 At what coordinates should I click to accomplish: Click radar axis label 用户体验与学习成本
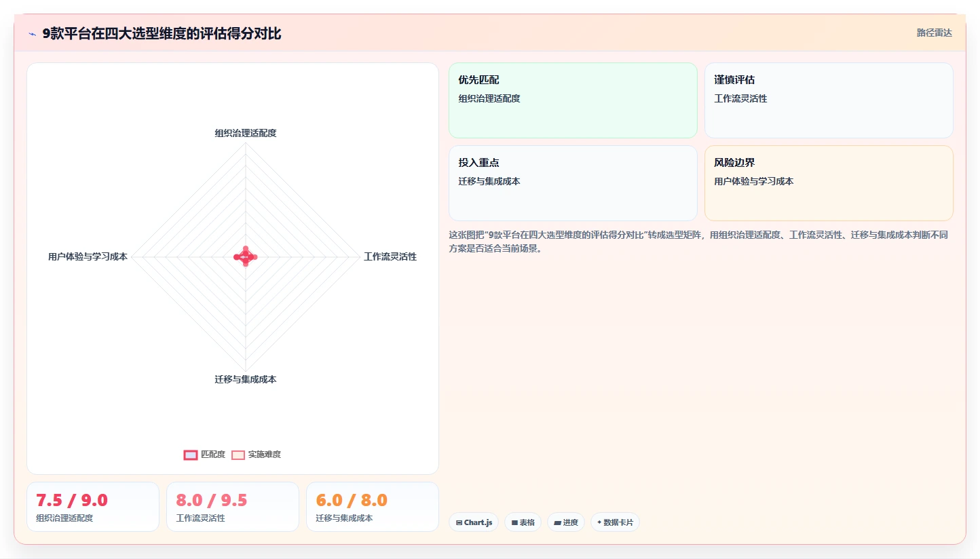(88, 256)
